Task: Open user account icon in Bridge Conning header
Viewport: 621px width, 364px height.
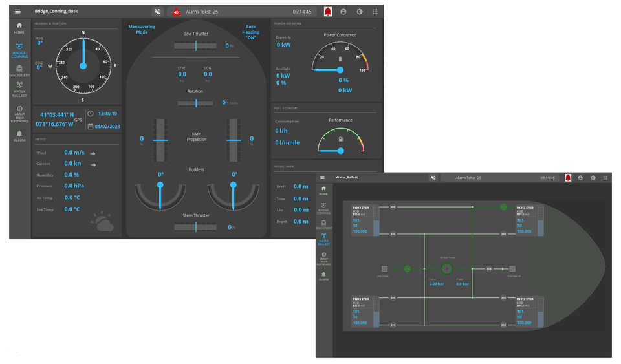Action: click(x=343, y=12)
